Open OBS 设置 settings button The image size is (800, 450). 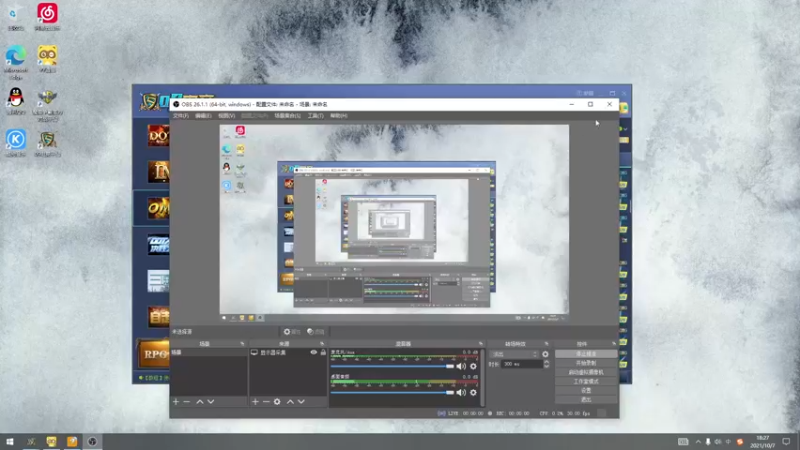586,390
